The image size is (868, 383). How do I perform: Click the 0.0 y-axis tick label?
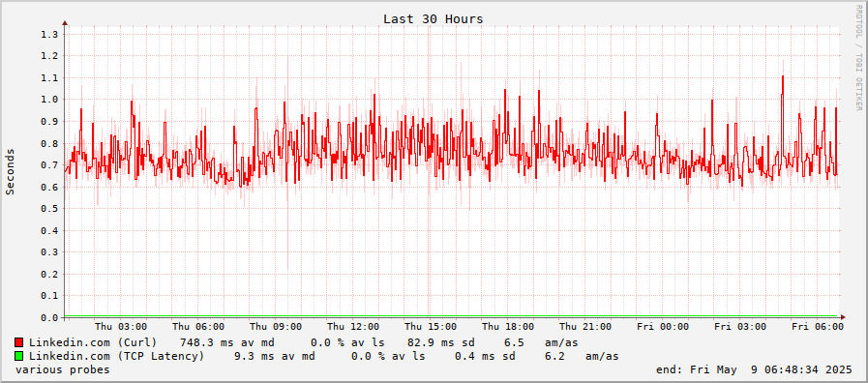48,317
